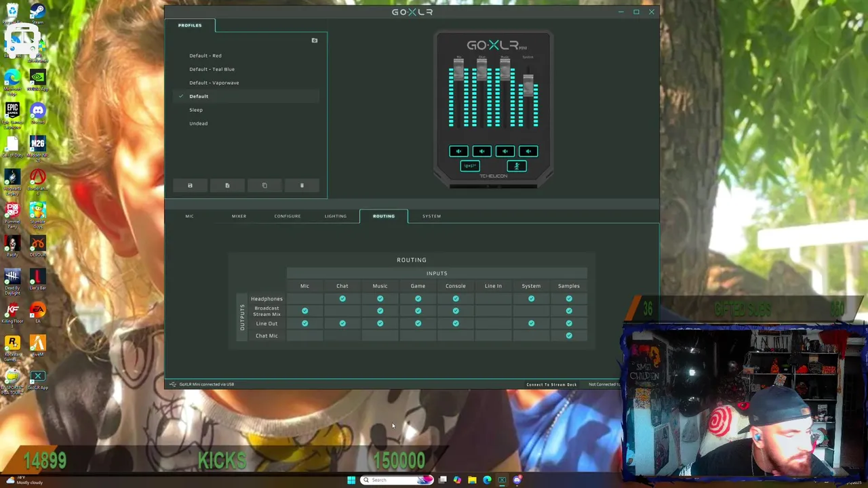The image size is (868, 488).
Task: Duplicate the profile using the copy icon
Action: (x=264, y=185)
